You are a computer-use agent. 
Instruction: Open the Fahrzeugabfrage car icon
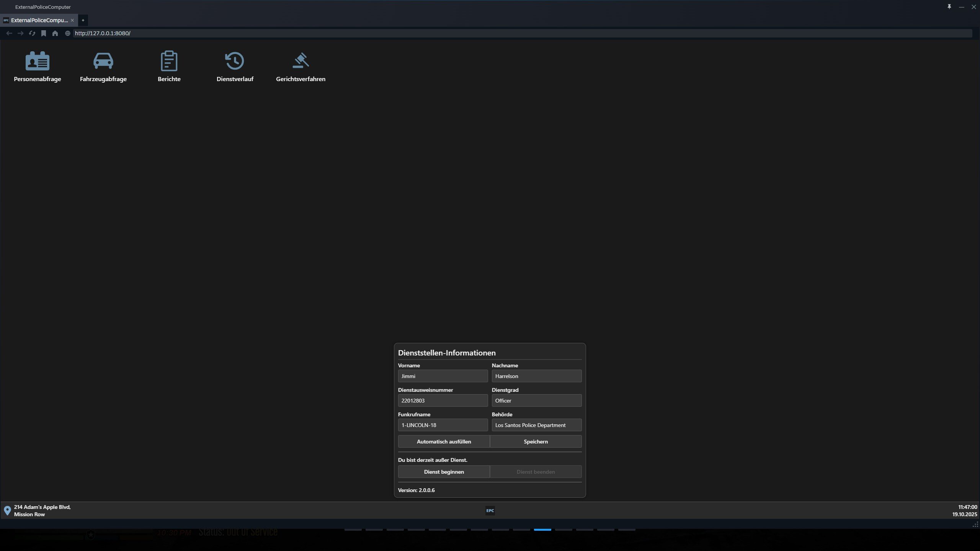pos(103,61)
